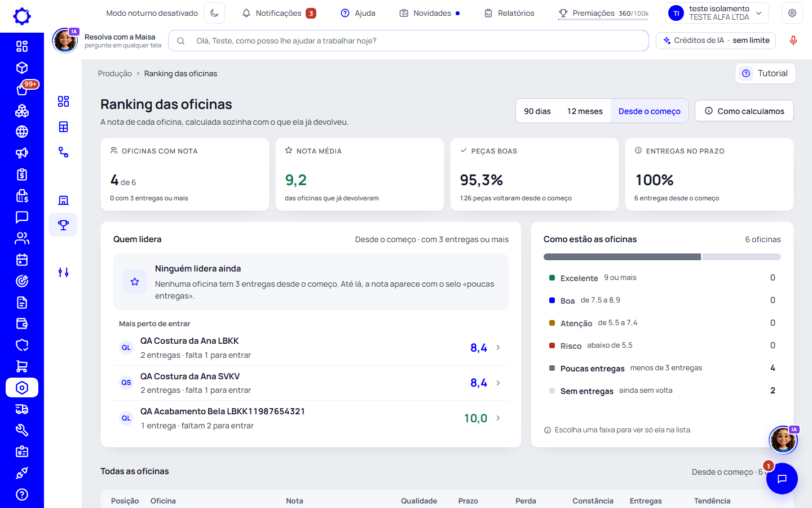Viewport: 812px width, 508px height.
Task: Filter by Boa blue category
Action: [x=662, y=300]
